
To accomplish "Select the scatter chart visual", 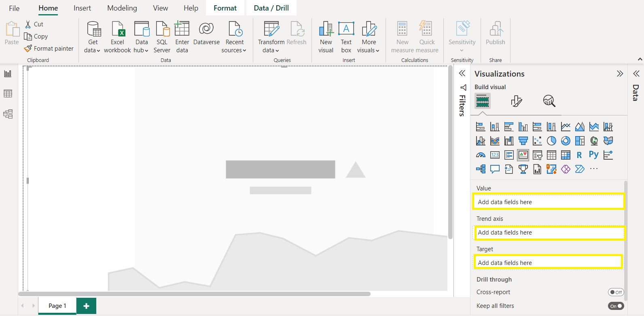I will [537, 141].
